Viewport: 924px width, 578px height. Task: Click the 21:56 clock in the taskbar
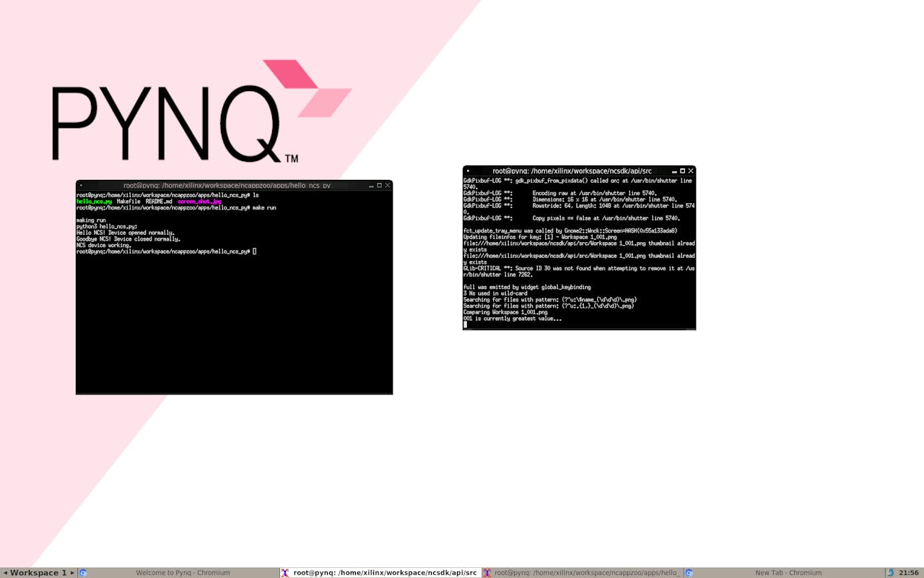tap(909, 573)
